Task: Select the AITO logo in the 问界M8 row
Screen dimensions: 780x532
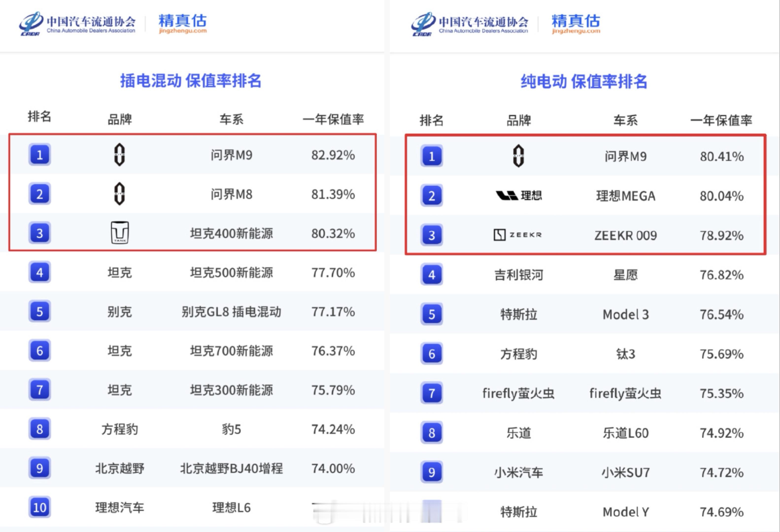Action: coord(119,194)
